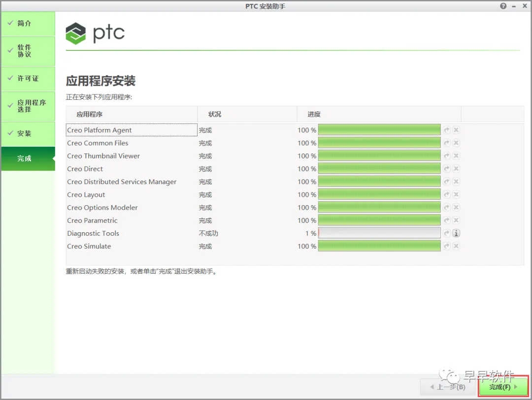Click cancel X icon for Creo Parametric
The image size is (532, 400).
456,220
